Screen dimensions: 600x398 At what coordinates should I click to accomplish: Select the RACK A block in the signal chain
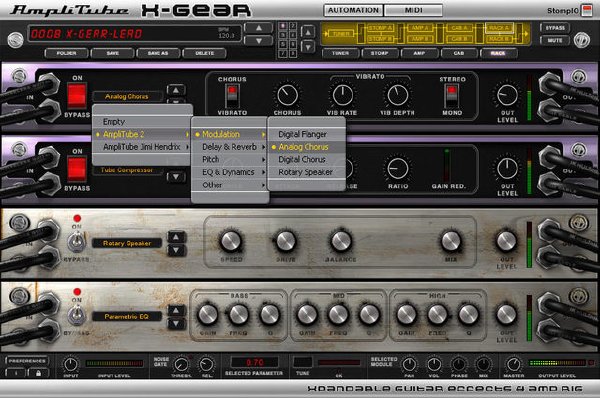click(x=499, y=28)
